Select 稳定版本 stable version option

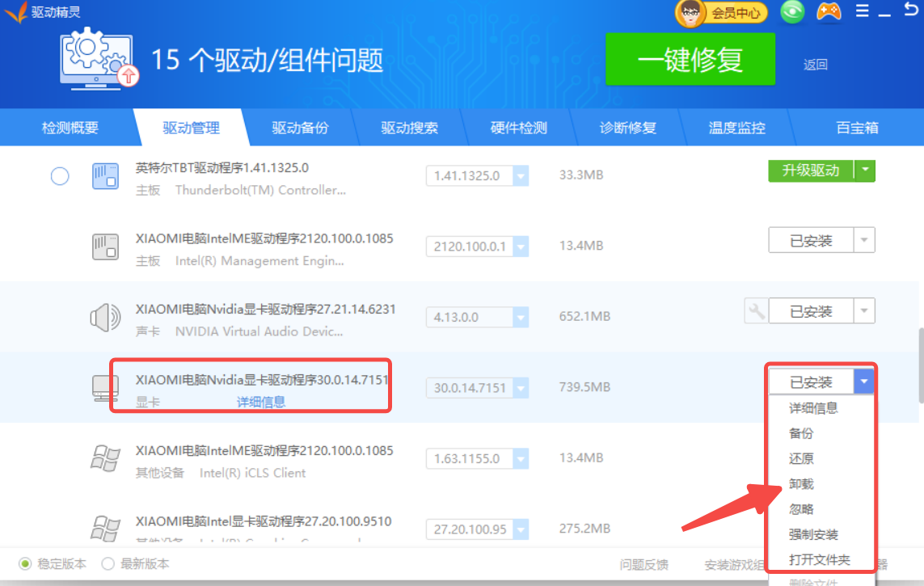coord(25,564)
